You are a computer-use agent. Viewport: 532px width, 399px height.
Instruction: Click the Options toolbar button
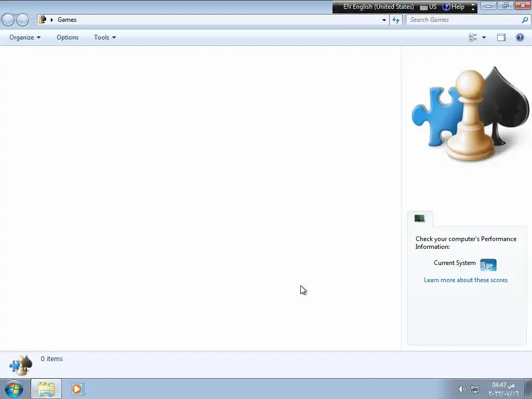pos(68,37)
